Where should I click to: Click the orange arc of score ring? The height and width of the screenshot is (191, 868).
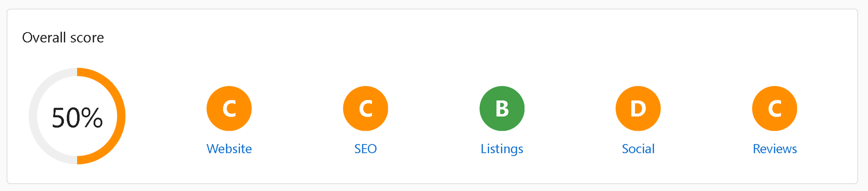point(121,116)
